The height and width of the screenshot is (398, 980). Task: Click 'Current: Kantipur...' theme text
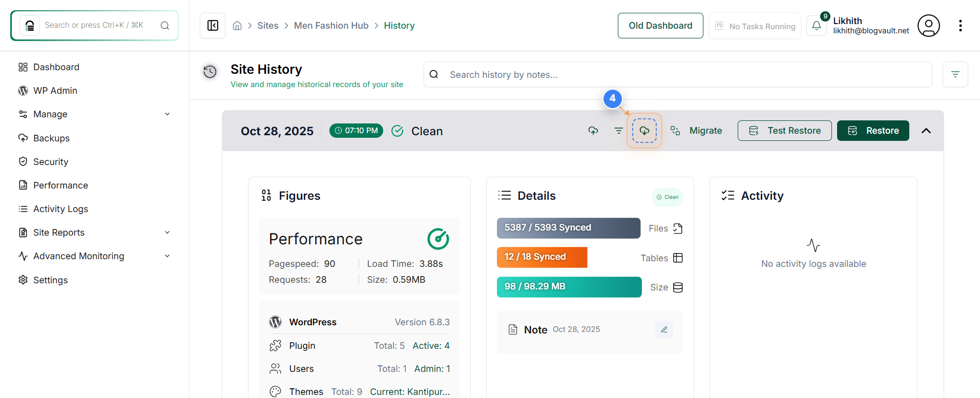click(x=410, y=392)
